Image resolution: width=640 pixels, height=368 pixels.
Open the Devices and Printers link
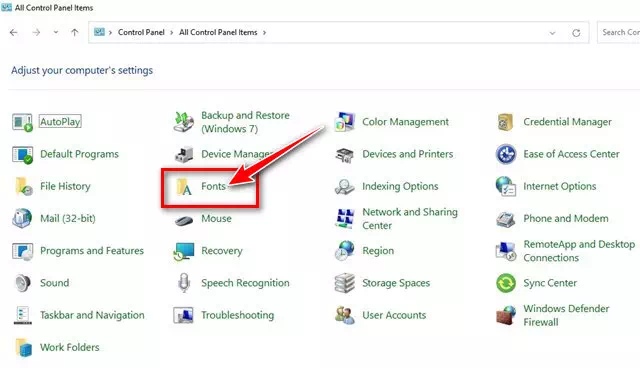pyautogui.click(x=408, y=154)
